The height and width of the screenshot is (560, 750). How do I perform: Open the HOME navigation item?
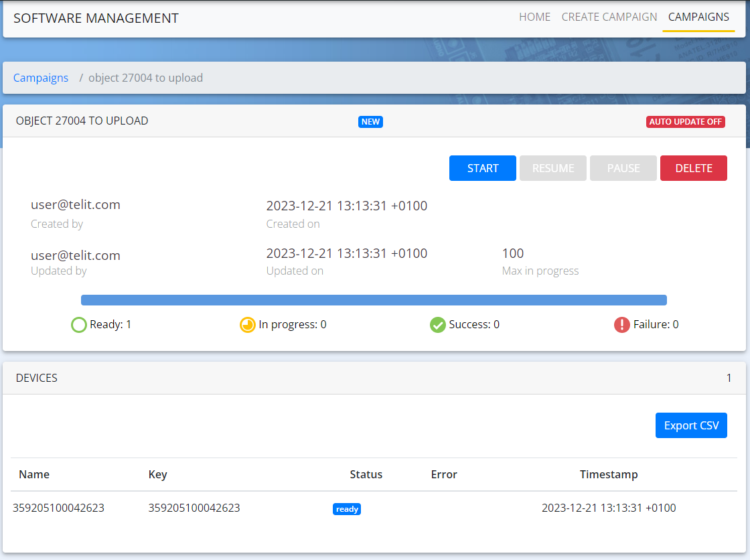click(534, 17)
